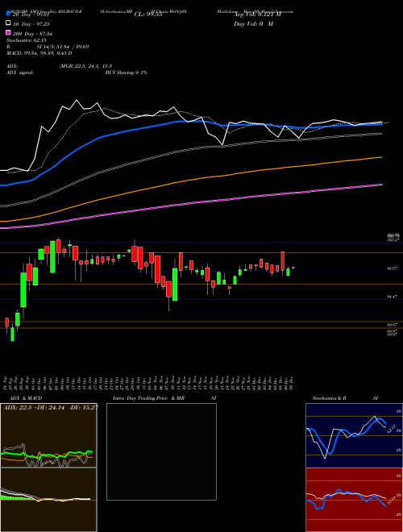Select the '200 Day = 87.34' legend text

(33, 34)
